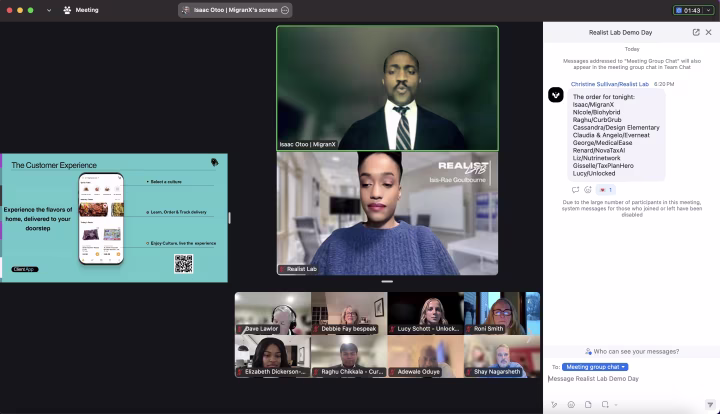720x414 pixels.
Task: Select Roni Smith's video tile
Action: click(501, 313)
